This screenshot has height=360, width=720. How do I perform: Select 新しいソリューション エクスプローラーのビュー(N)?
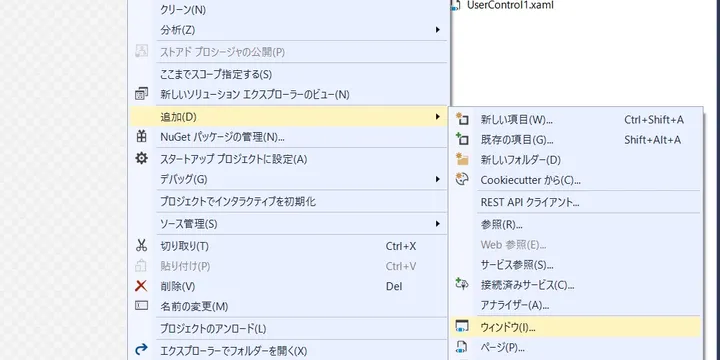coord(288,95)
